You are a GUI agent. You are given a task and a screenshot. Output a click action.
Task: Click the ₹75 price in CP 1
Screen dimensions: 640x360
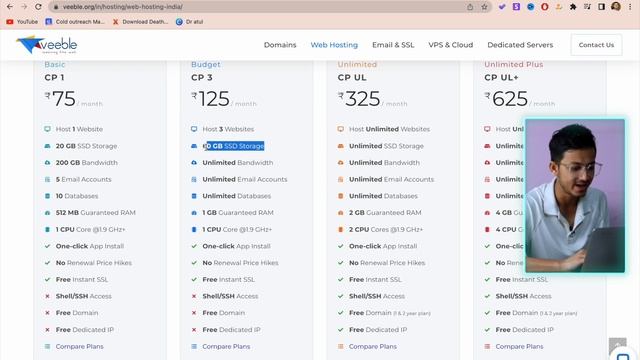60,99
